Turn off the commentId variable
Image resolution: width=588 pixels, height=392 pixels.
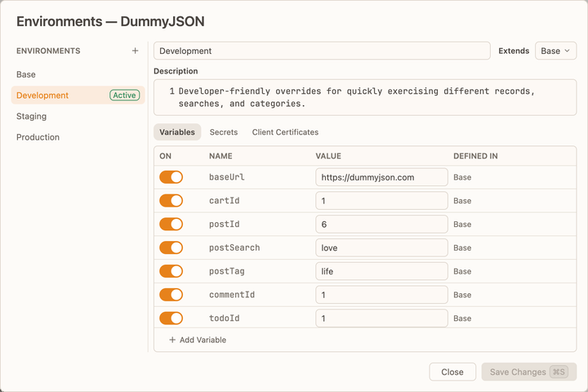(x=171, y=295)
